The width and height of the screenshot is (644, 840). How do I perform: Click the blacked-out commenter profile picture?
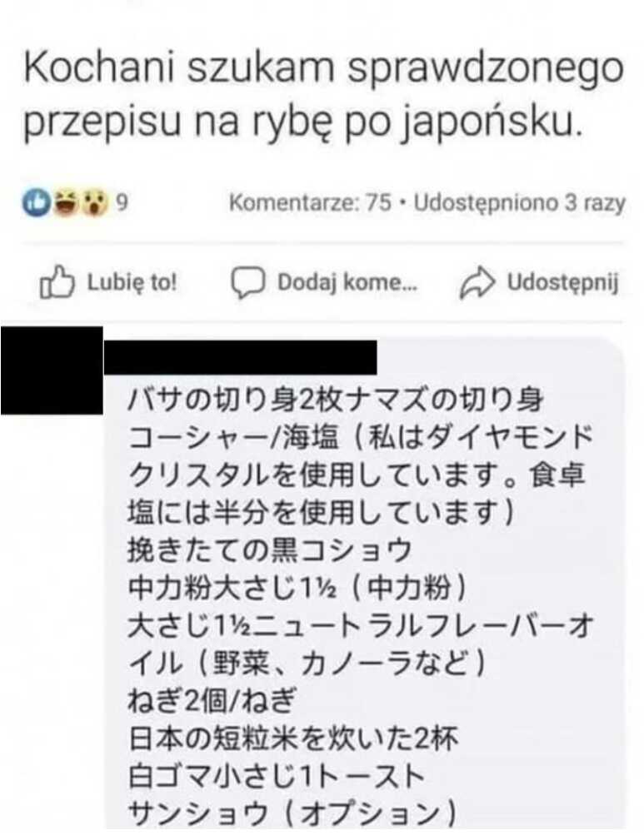point(52,370)
